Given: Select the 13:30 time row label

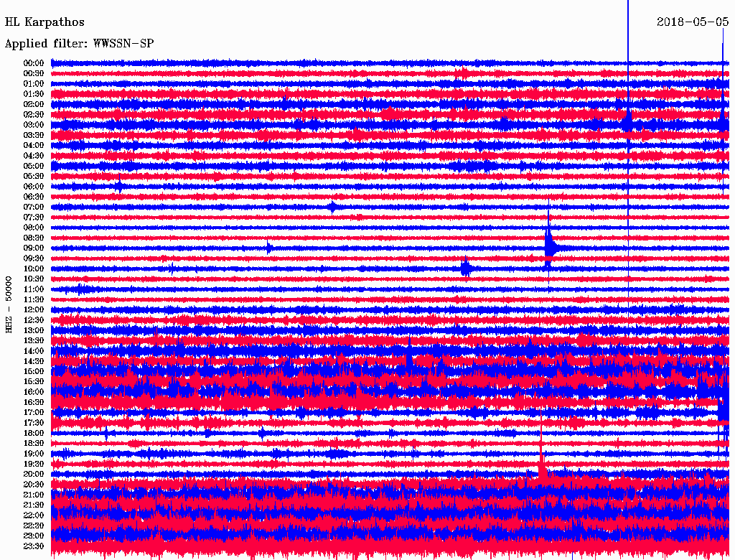Looking at the screenshot, I should click(34, 340).
